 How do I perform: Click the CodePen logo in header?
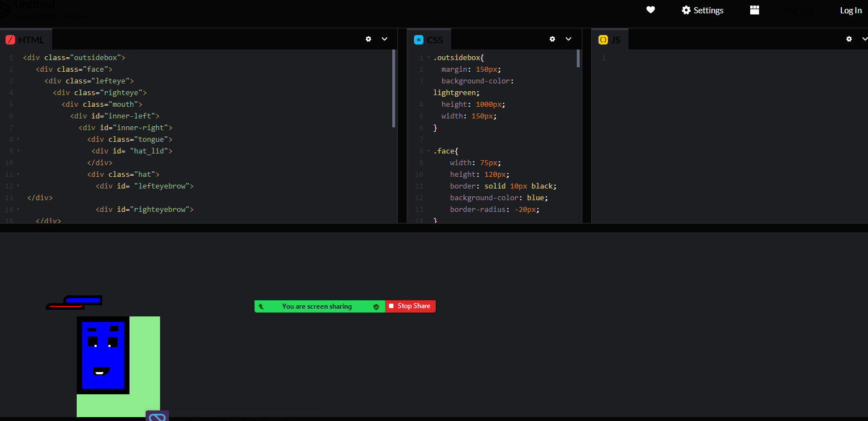tap(5, 10)
